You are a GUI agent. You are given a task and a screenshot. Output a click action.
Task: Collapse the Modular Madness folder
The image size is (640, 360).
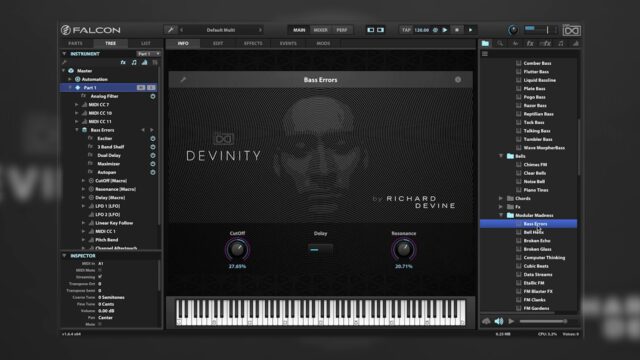(501, 215)
